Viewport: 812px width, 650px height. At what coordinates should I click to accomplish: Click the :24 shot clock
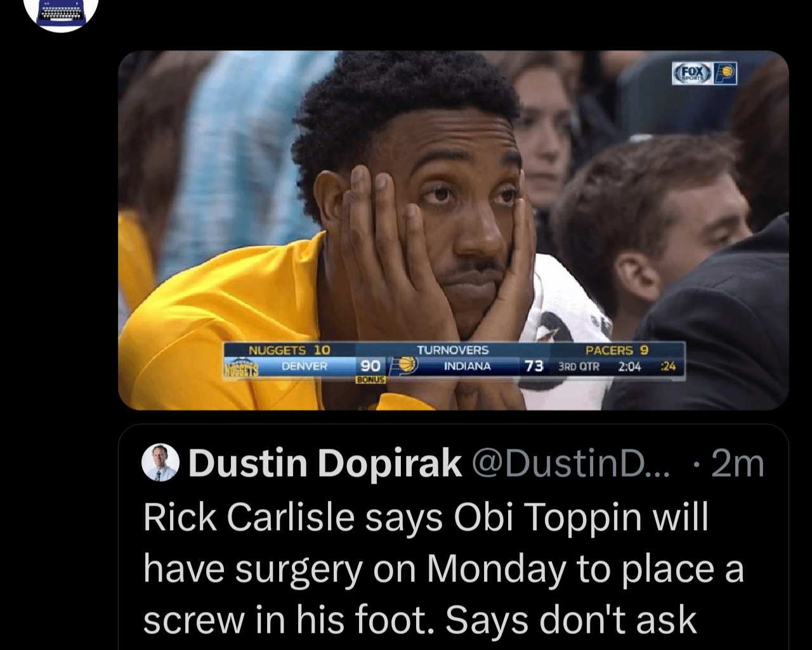point(668,366)
